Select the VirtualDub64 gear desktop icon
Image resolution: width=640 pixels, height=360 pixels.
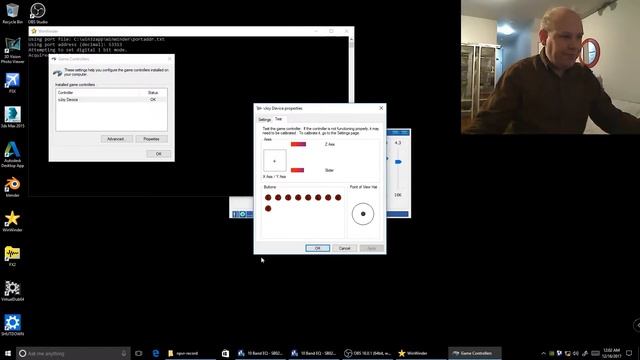[12, 291]
